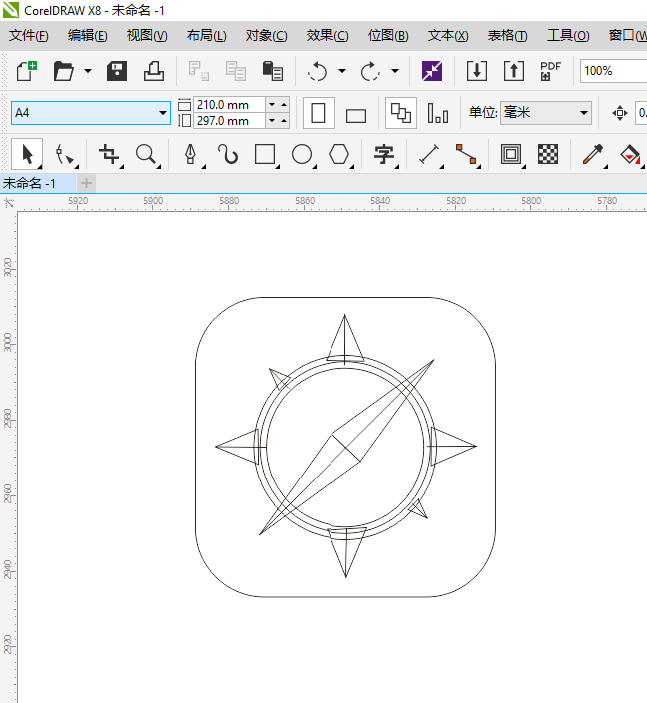This screenshot has height=703, width=647.
Task: Select the Rectangle tool
Action: click(265, 154)
